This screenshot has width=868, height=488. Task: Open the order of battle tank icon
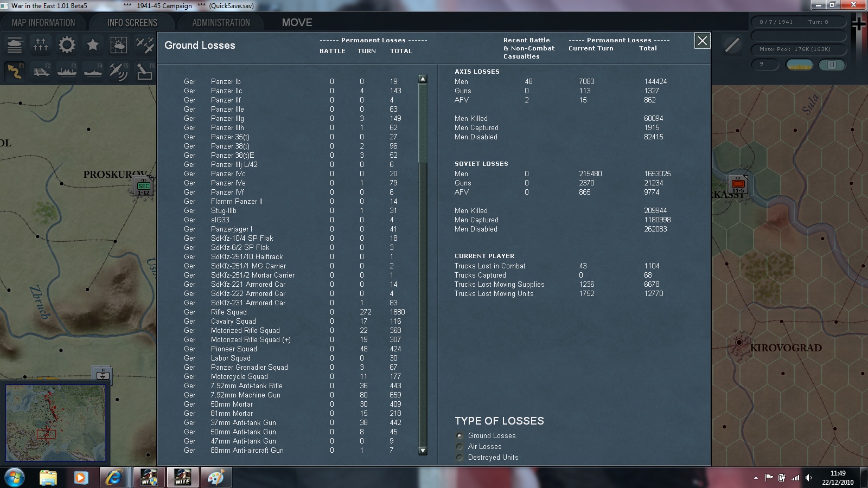15,45
